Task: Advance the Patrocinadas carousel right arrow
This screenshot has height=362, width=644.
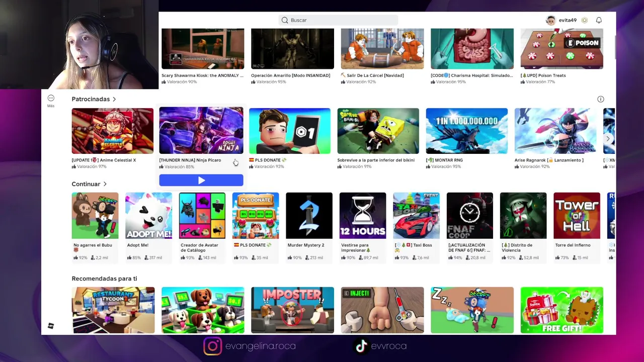Action: [608, 139]
